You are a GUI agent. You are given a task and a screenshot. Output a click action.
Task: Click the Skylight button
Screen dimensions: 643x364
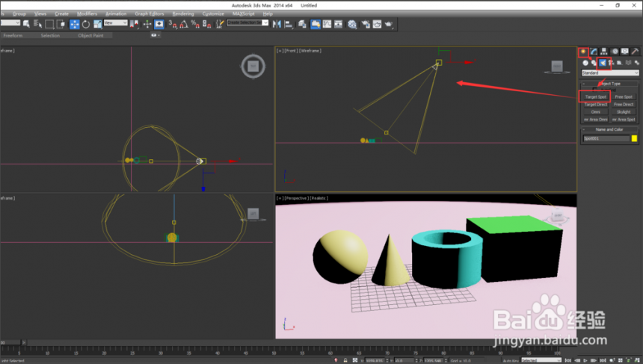(x=624, y=112)
